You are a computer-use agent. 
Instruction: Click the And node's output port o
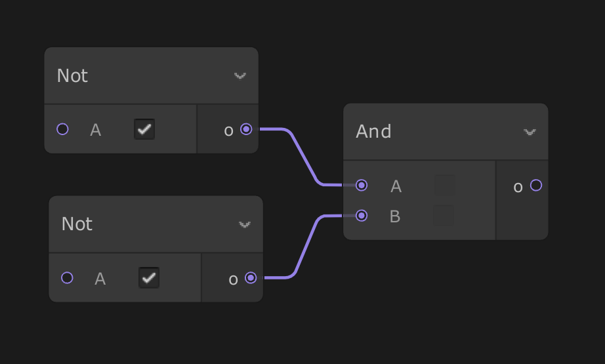click(x=536, y=186)
